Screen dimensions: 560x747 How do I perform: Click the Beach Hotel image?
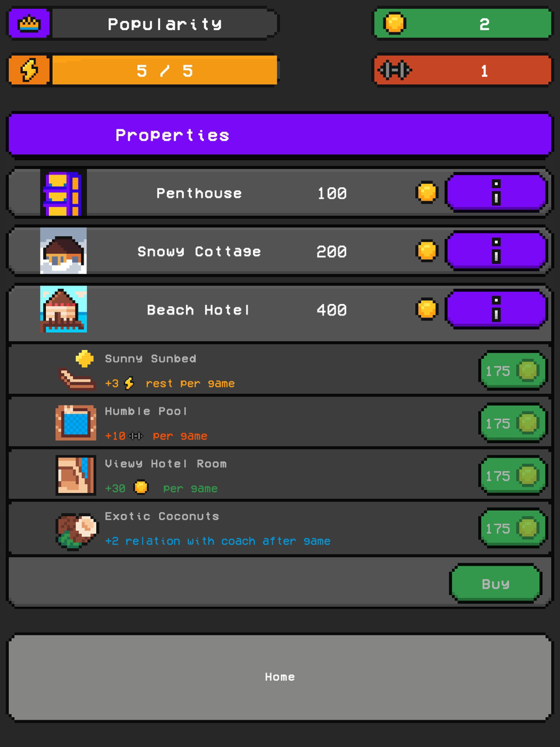tap(63, 309)
